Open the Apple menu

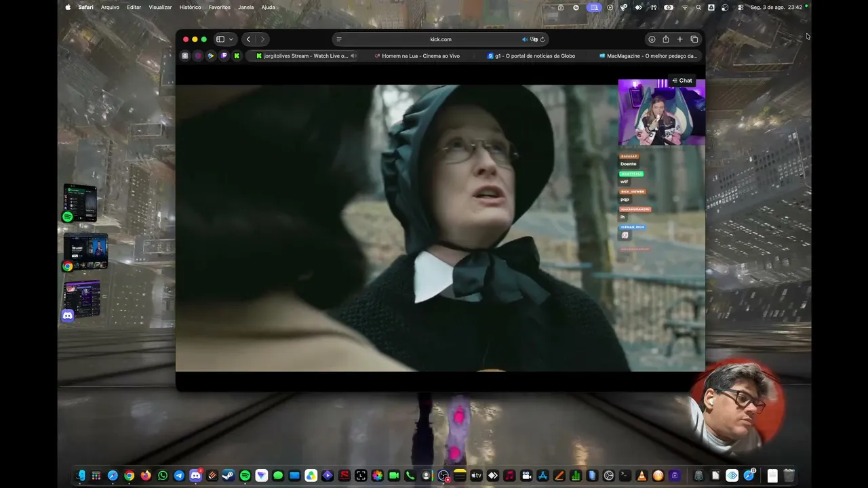(x=68, y=7)
